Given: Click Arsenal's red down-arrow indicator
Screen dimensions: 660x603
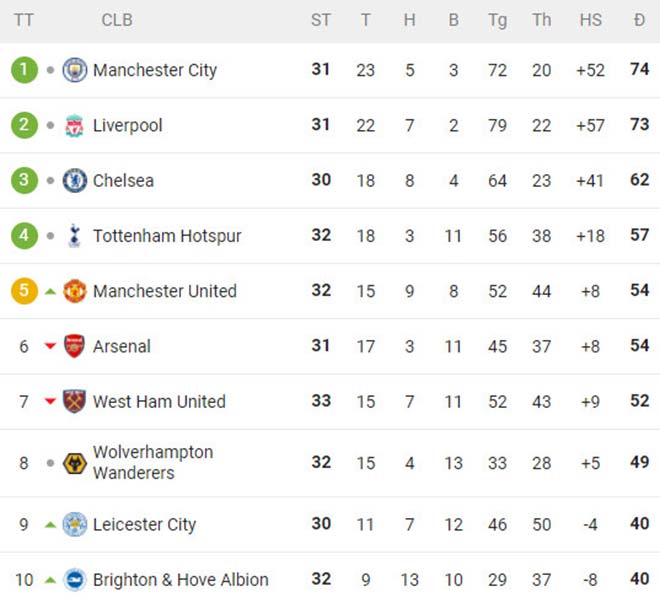Looking at the screenshot, I should (50, 347).
